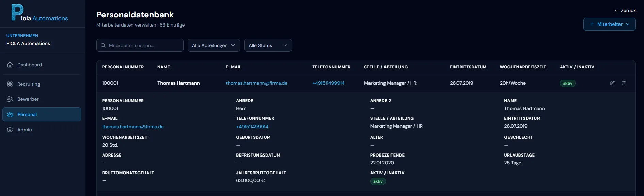Screen dimensions: 644x196
Task: Click the Dashboard home icon in sidebar
Action: pyautogui.click(x=10, y=65)
